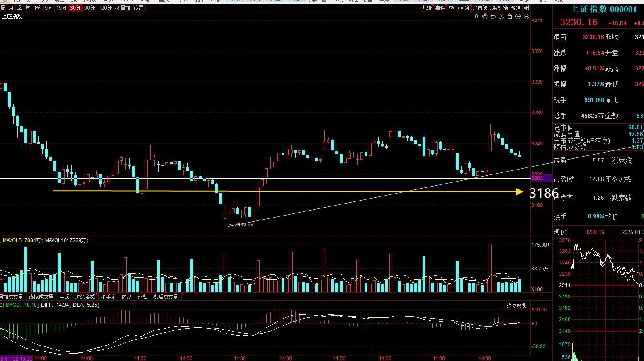Click the MAVOL10: 7289万 label
The width and height of the screenshot is (644, 361).
coord(66,240)
